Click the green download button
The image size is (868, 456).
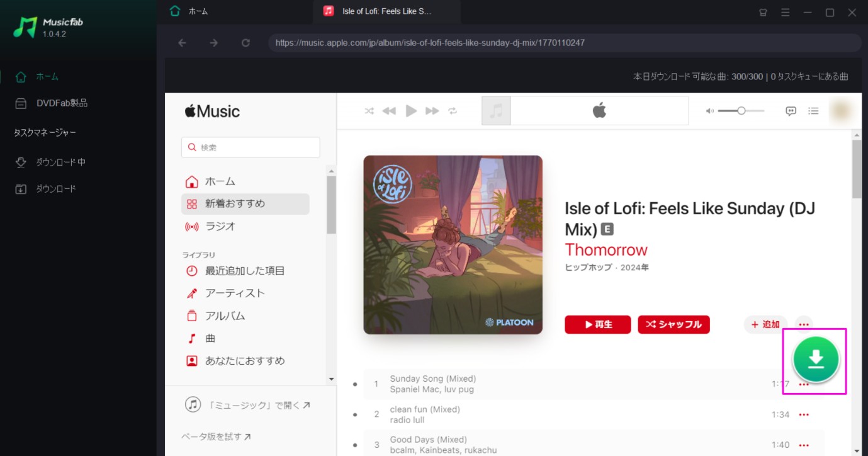(816, 360)
